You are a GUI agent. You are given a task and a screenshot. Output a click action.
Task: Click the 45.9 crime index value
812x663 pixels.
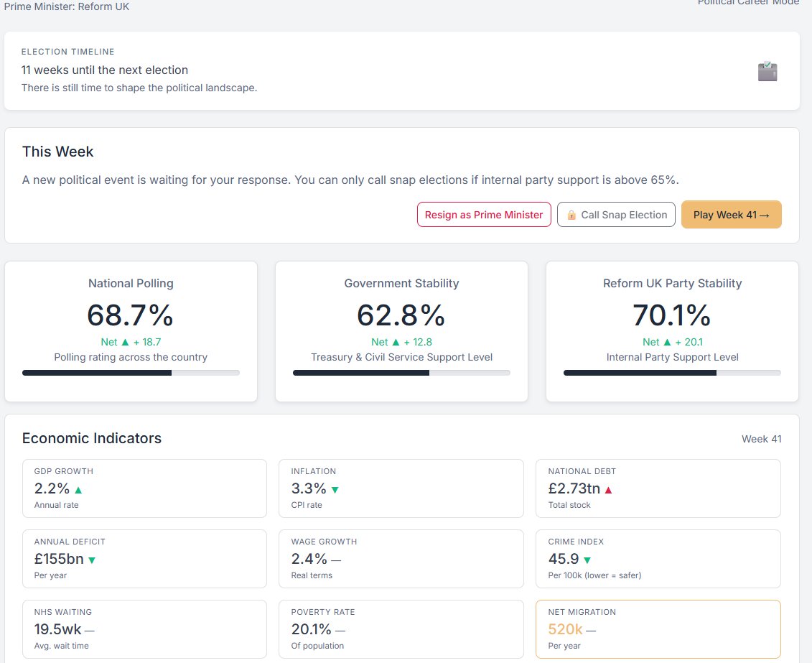click(x=564, y=559)
